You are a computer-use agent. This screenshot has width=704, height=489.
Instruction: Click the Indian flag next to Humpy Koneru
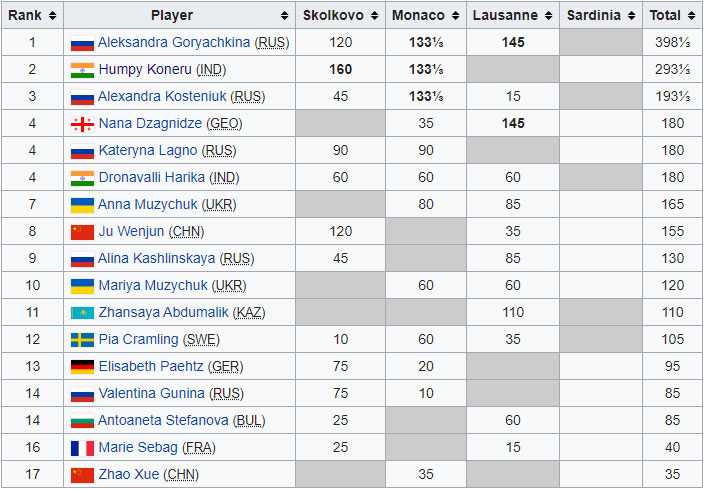(82, 70)
